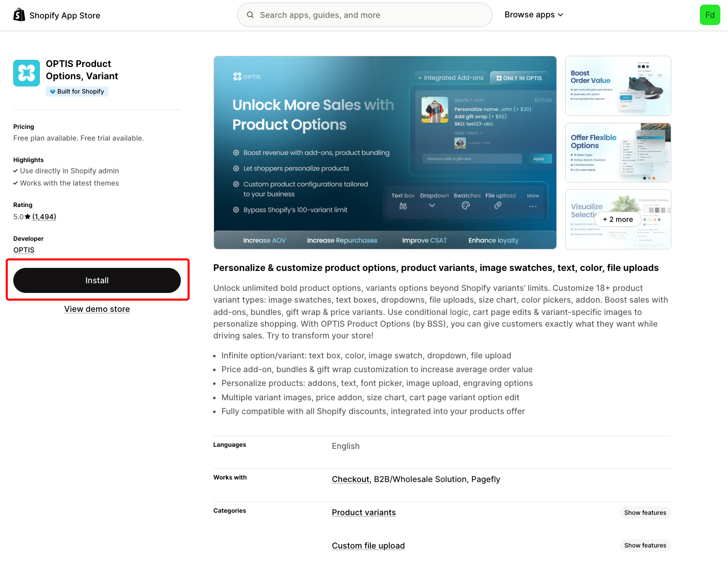Click the Install button
Screen dimensions: 728x570
point(97,280)
